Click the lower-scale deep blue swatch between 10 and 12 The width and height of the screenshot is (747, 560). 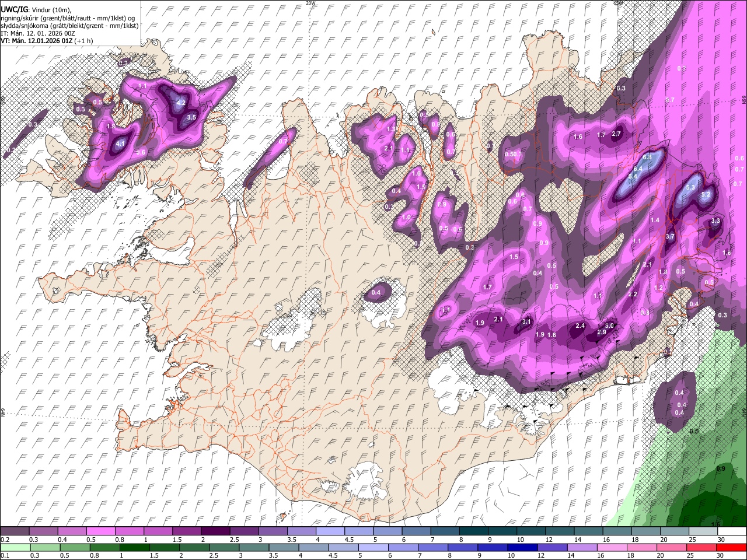(522, 547)
